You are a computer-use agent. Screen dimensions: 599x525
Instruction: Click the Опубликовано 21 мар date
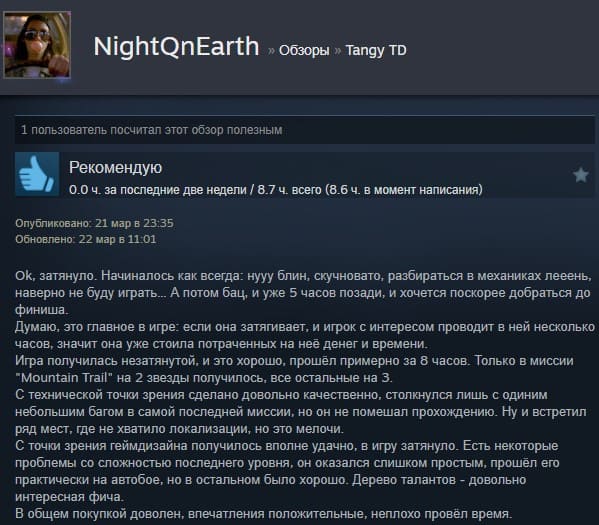[94, 223]
